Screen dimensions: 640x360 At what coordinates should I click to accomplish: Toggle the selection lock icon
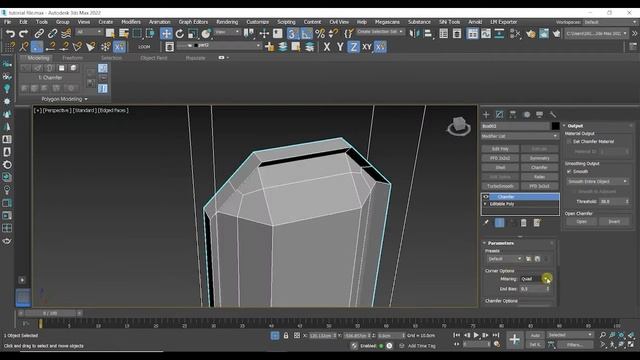click(286, 336)
